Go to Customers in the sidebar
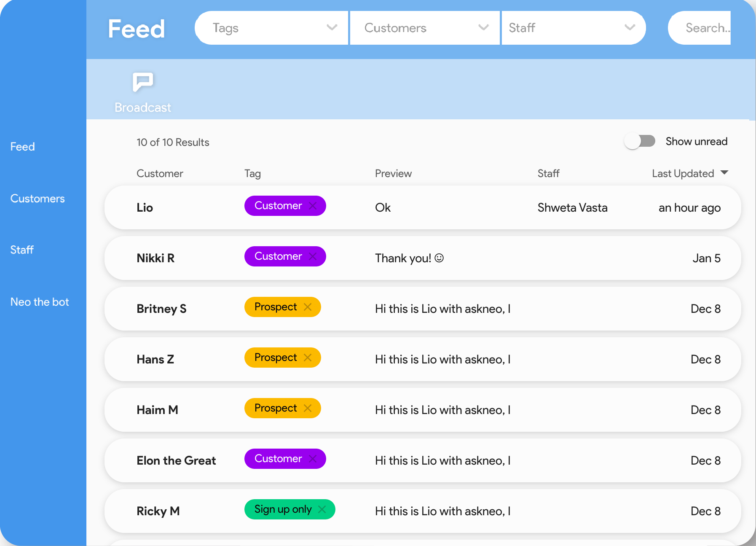 pos(38,199)
